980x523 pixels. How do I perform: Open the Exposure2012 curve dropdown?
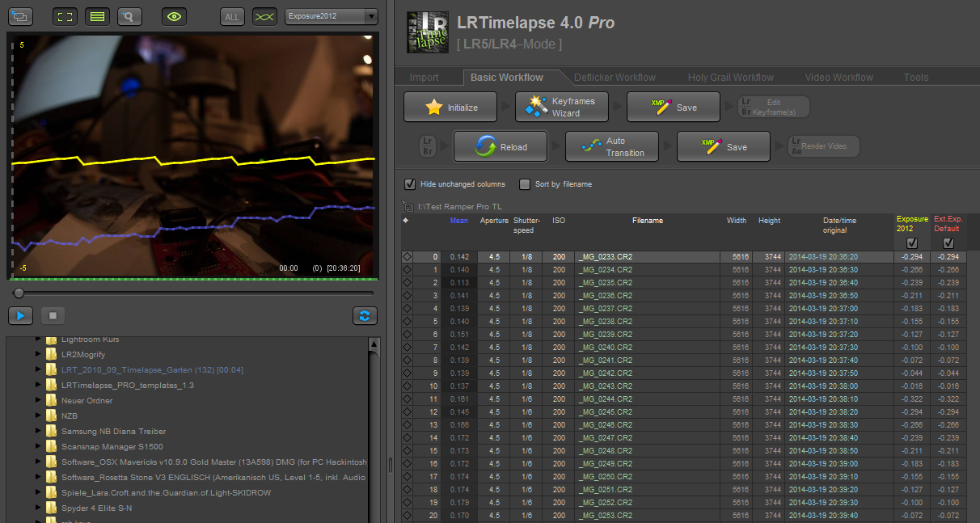[x=332, y=16]
